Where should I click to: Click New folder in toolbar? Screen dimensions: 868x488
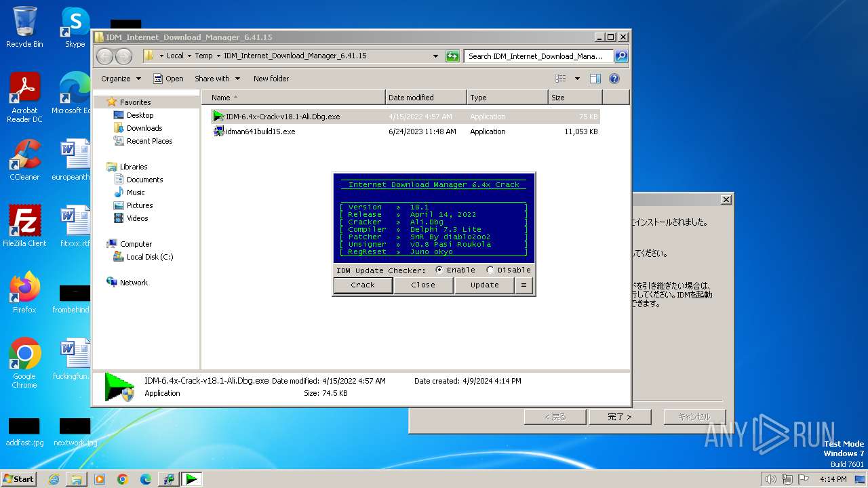271,79
